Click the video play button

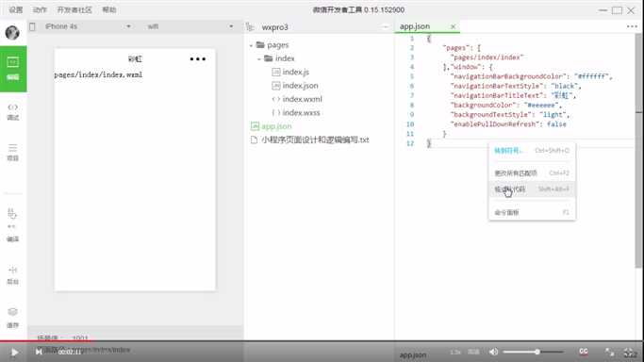coord(14,353)
